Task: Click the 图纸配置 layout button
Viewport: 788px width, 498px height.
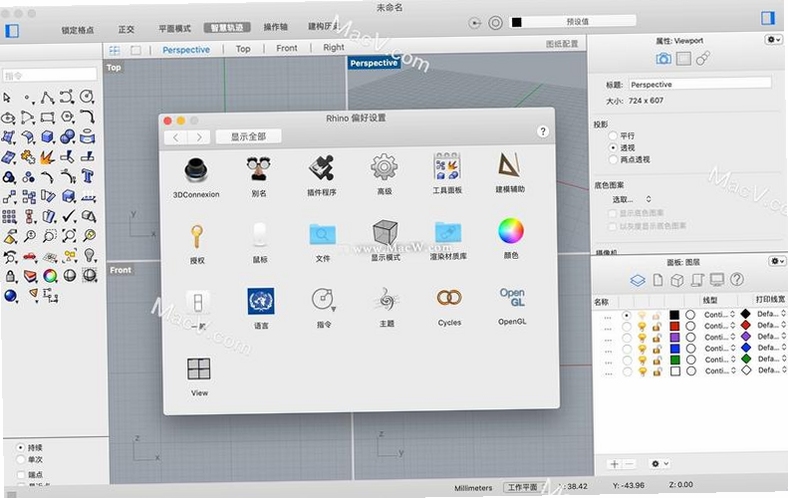Action: [x=562, y=44]
